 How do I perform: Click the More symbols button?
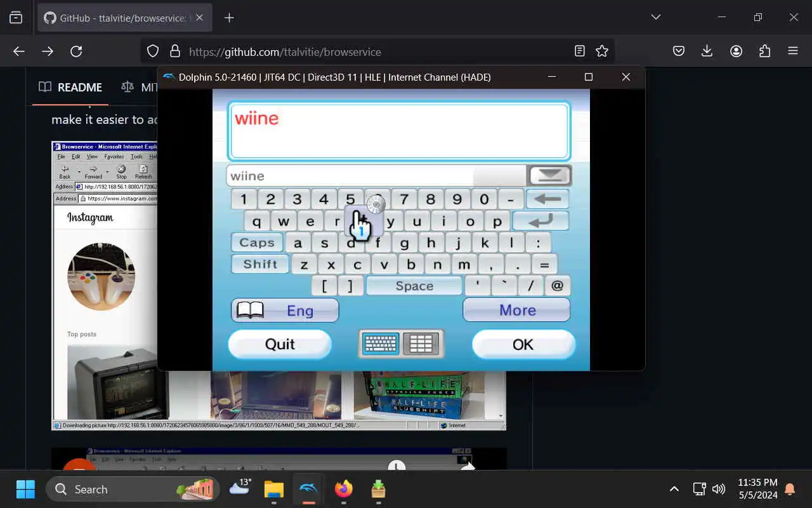pyautogui.click(x=516, y=310)
